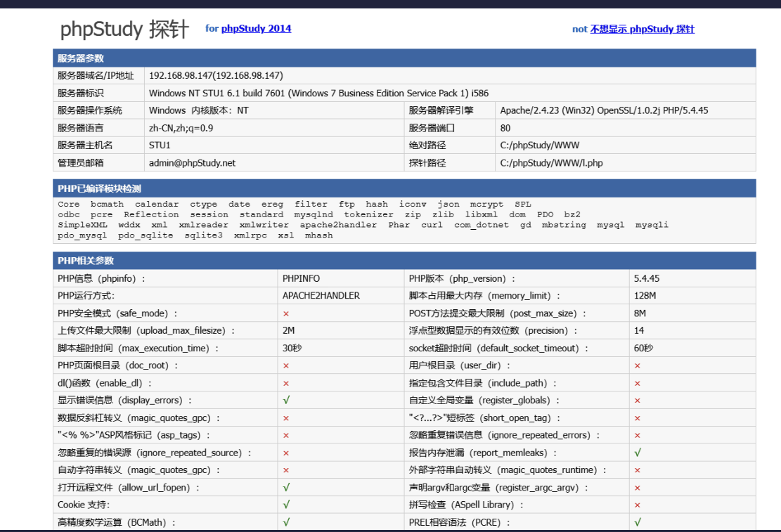Image resolution: width=781 pixels, height=532 pixels.
Task: Click the 不想显示 phpStudy 探针 link
Action: pos(642,29)
